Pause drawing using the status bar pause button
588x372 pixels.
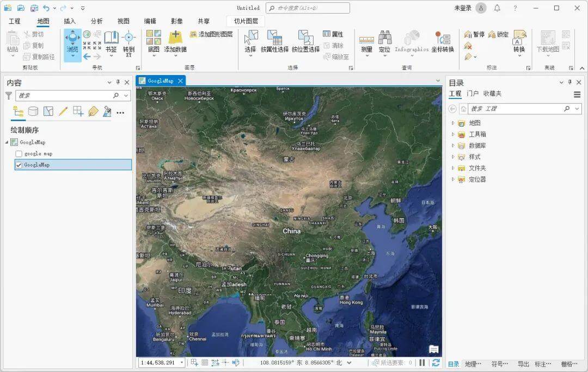click(422, 363)
